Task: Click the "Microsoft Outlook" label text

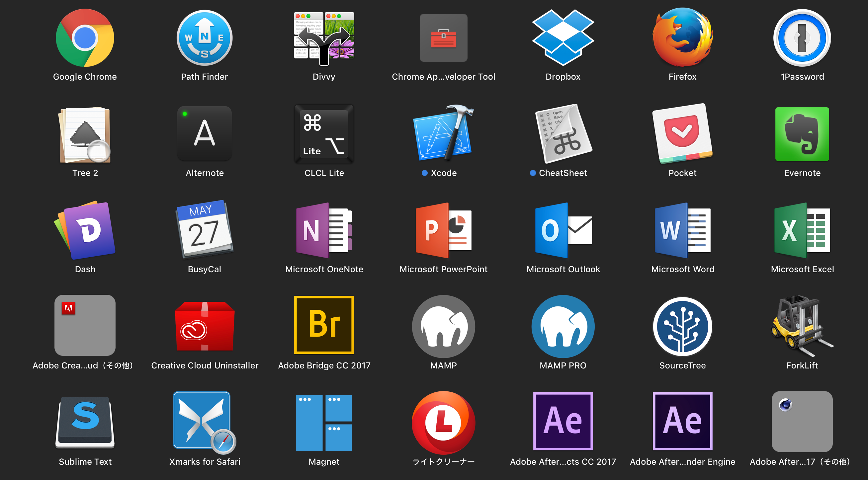Action: click(x=563, y=269)
